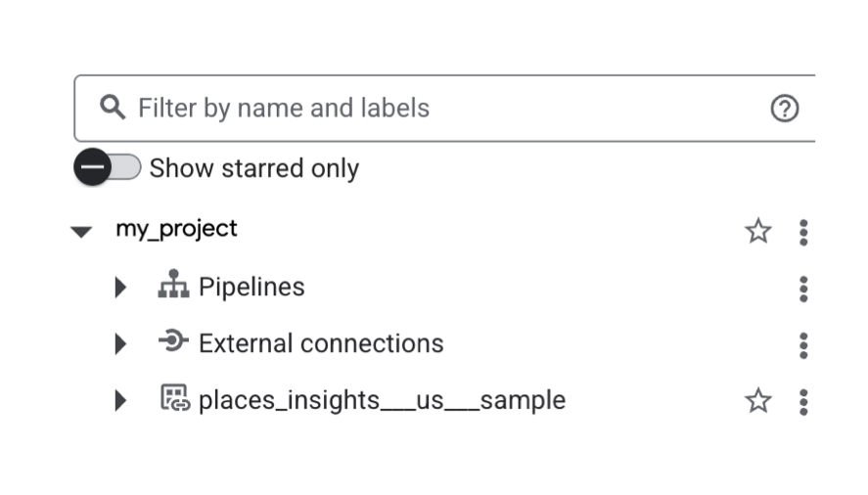Screen dimensions: 868x495
Task: Open more actions menu for my_project
Action: pos(803,232)
